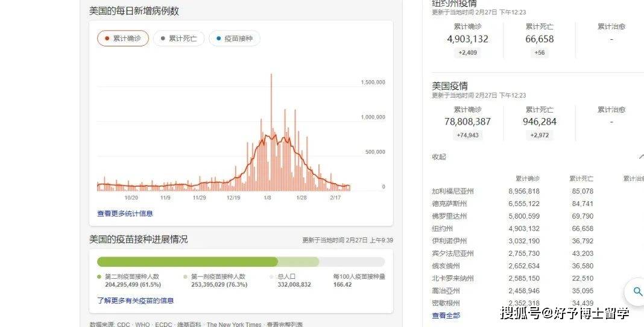Click the vaccination progress bar
Screen dimensions: 644x327
coord(241,262)
